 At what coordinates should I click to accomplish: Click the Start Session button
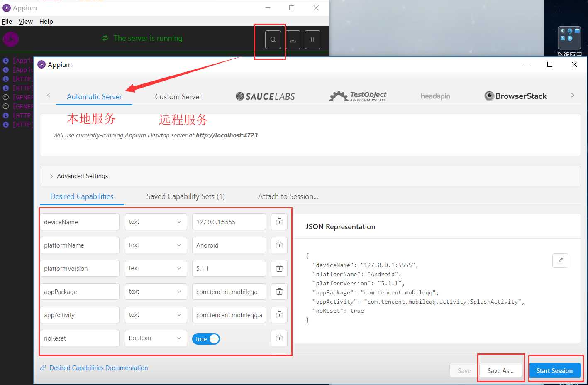[x=554, y=370]
